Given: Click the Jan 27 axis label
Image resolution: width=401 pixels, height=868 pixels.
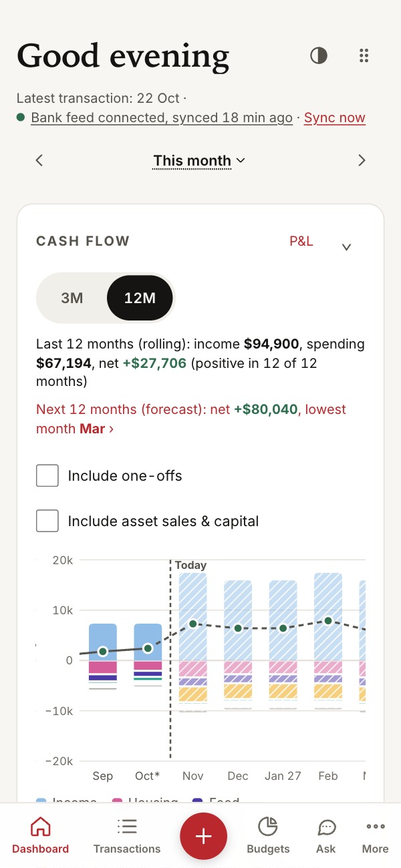Looking at the screenshot, I should click(x=283, y=776).
